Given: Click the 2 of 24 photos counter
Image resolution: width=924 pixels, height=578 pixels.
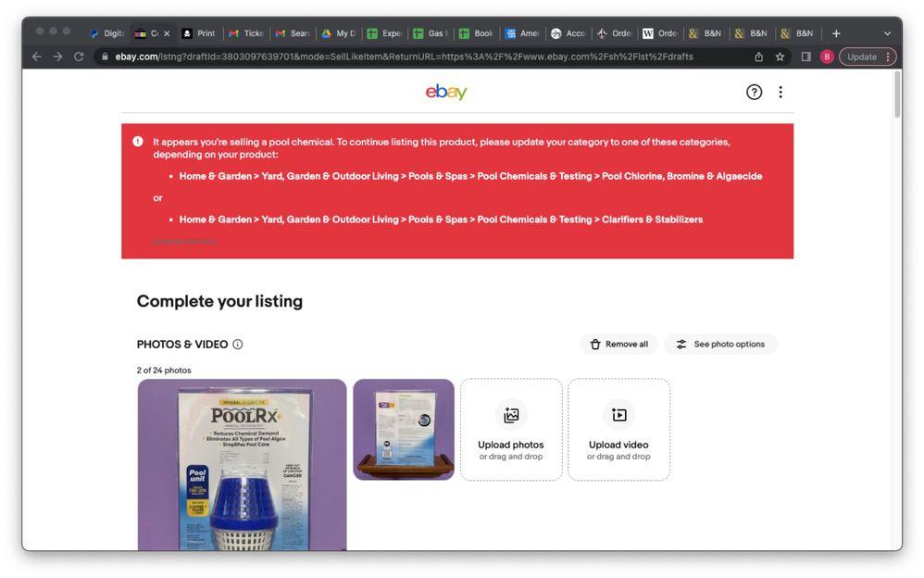Looking at the screenshot, I should tap(164, 371).
